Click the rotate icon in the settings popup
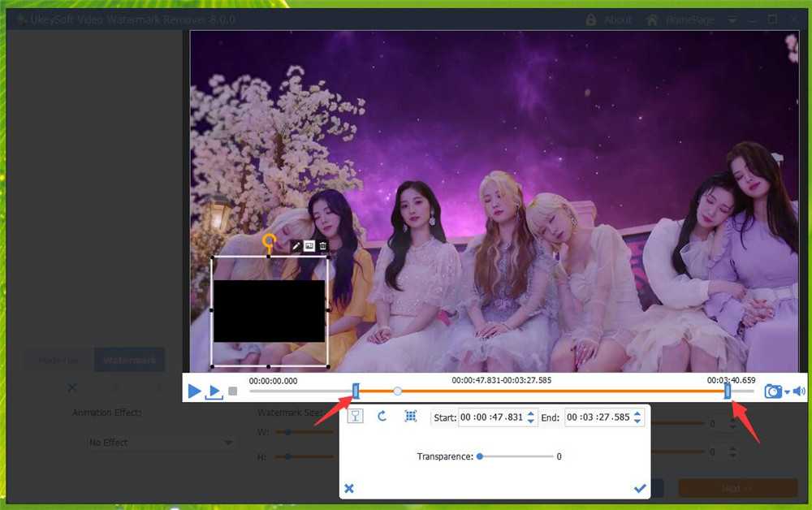 pos(382,416)
